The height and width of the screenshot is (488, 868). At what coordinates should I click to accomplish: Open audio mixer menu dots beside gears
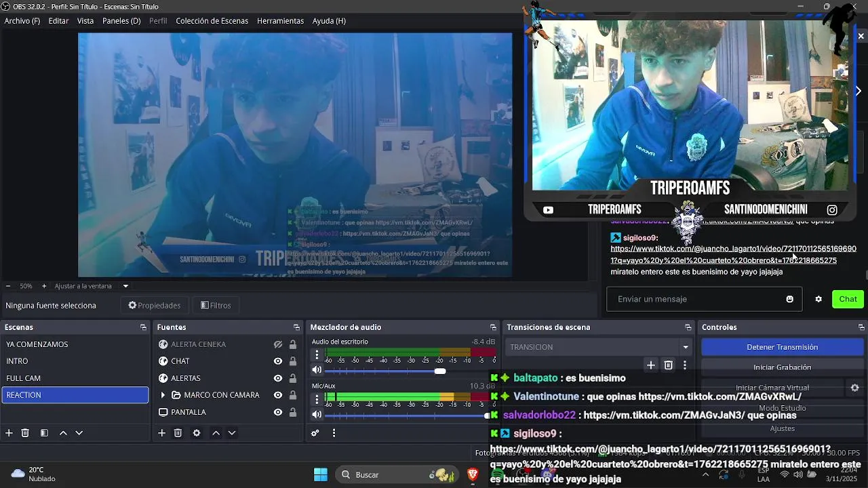(x=334, y=433)
